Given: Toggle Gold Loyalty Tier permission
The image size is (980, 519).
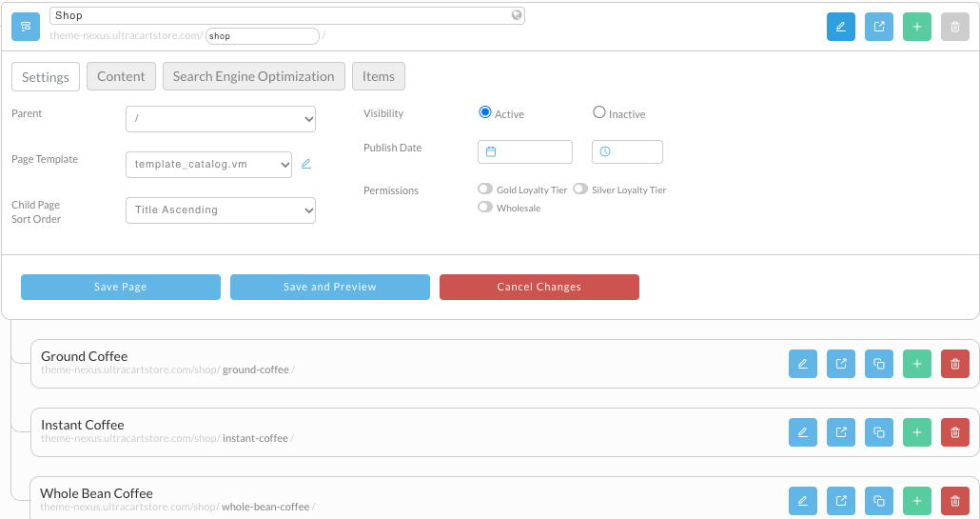Looking at the screenshot, I should 485,189.
